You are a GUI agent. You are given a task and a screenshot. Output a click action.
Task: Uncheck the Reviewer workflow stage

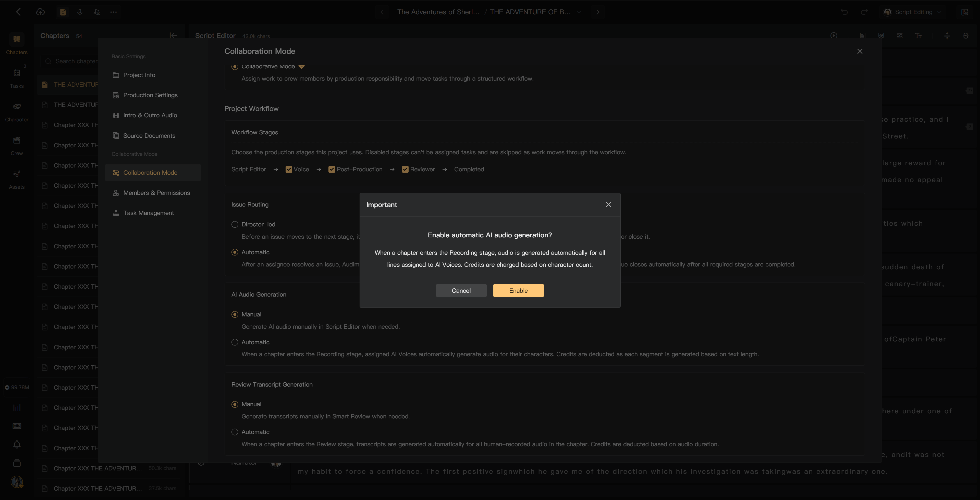(x=405, y=169)
